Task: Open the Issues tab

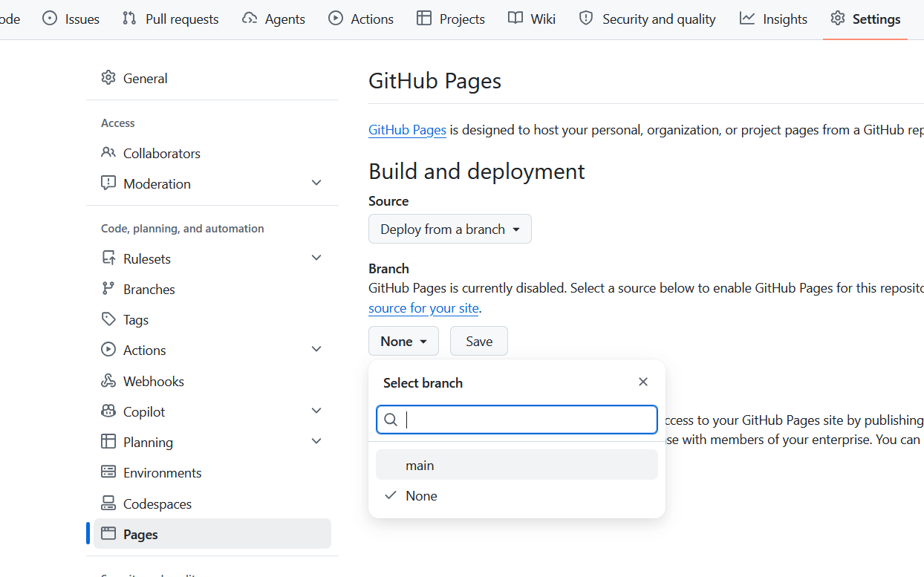Action: tap(71, 19)
